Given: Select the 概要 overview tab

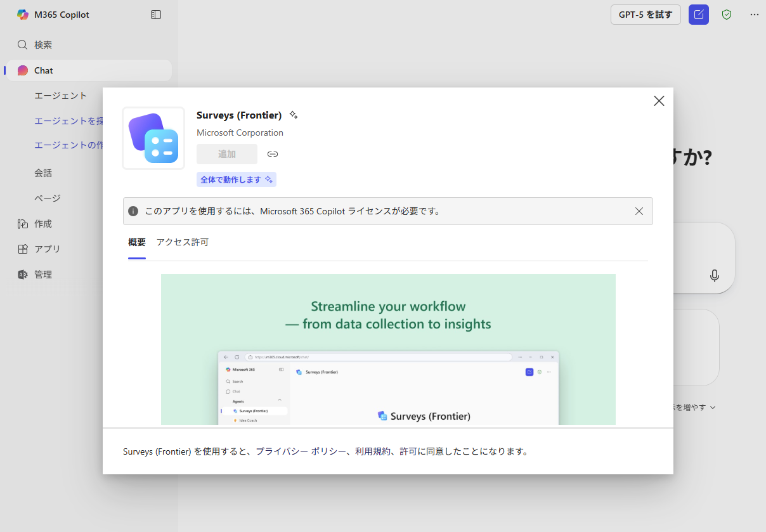Looking at the screenshot, I should point(136,242).
